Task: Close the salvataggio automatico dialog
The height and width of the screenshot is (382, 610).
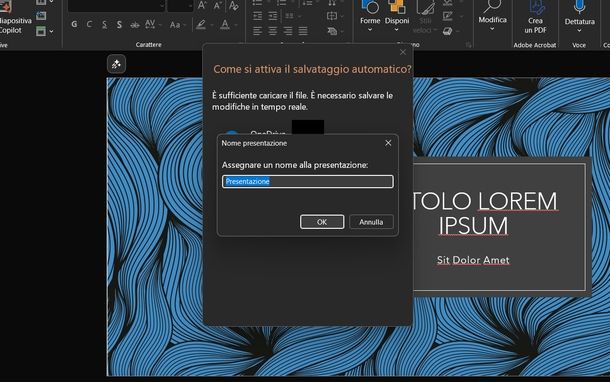Action: click(x=403, y=52)
